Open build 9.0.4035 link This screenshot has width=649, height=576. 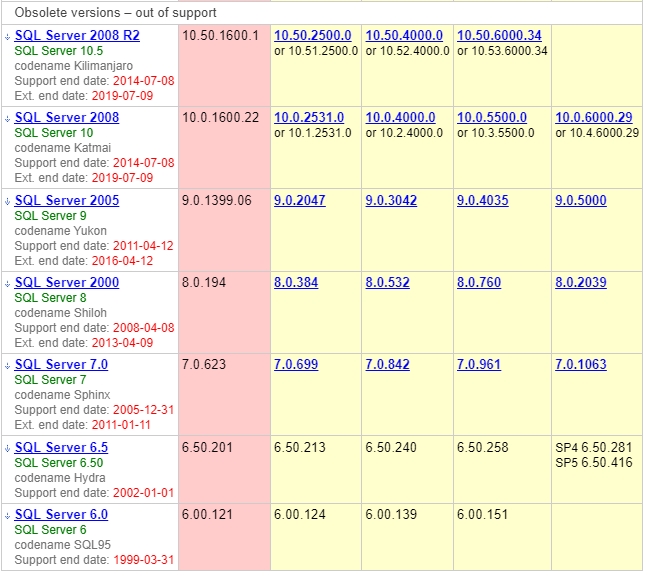(483, 200)
